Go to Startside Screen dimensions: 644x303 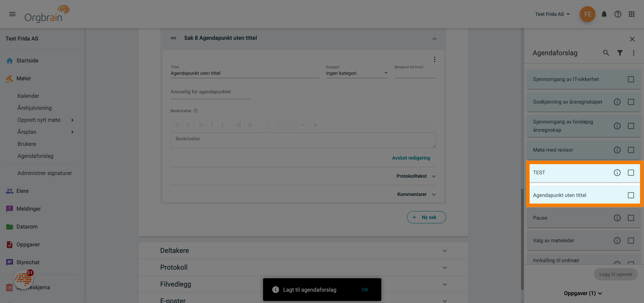pyautogui.click(x=27, y=61)
